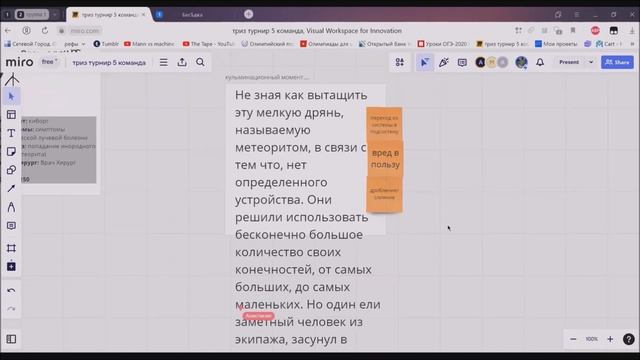
Task: Select the bottom orange sticky note
Action: coord(384,194)
